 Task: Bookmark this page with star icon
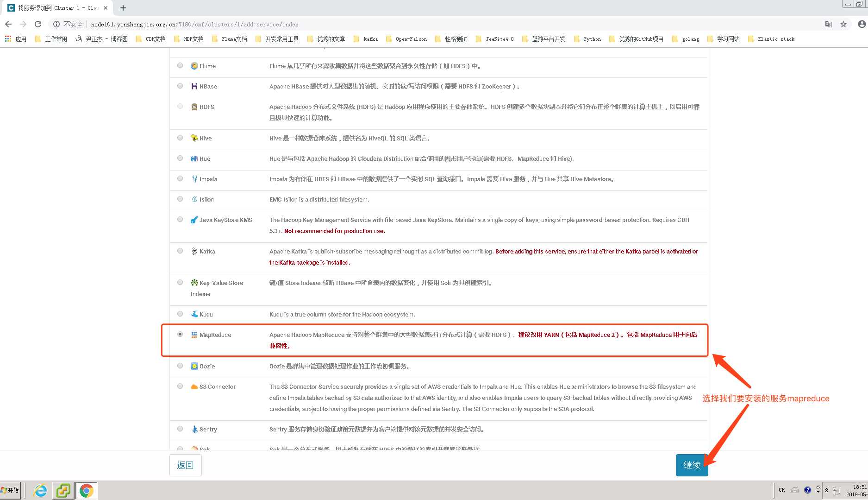click(843, 24)
